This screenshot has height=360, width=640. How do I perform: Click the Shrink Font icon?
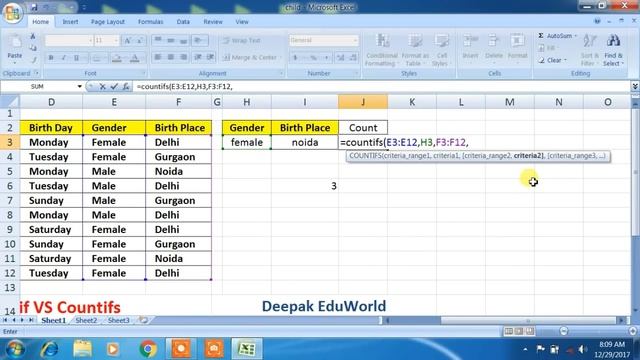pos(140,40)
